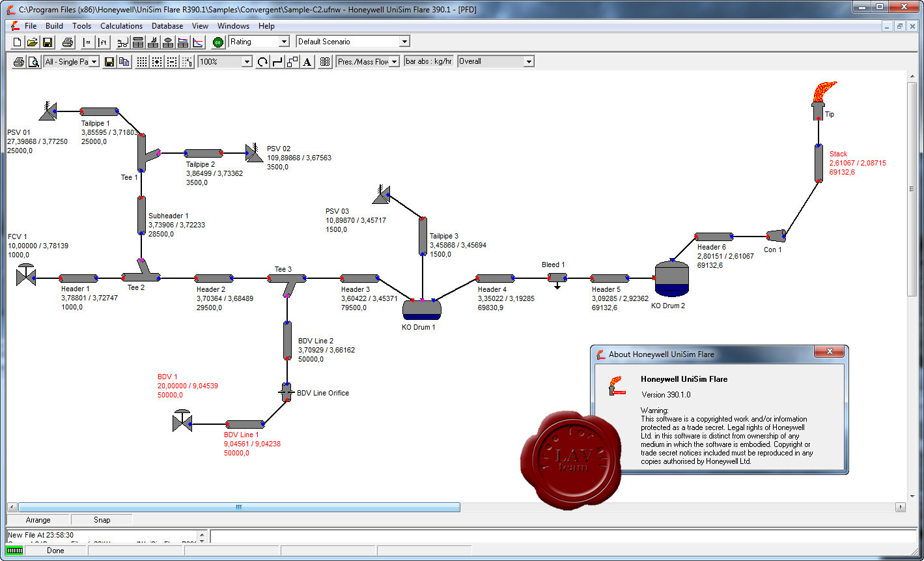Viewport: 924px width, 561px height.
Task: Click the 'Subheader 1' pipe label
Action: point(169,216)
